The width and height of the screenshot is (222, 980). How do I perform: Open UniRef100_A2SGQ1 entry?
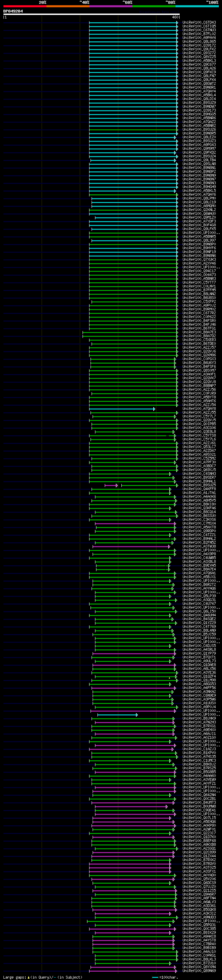(199, 848)
